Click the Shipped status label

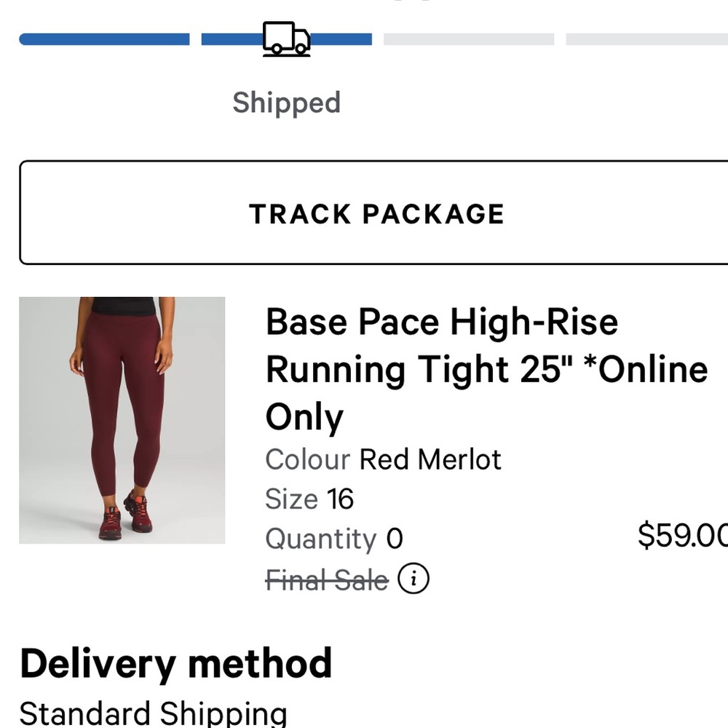[x=285, y=102]
